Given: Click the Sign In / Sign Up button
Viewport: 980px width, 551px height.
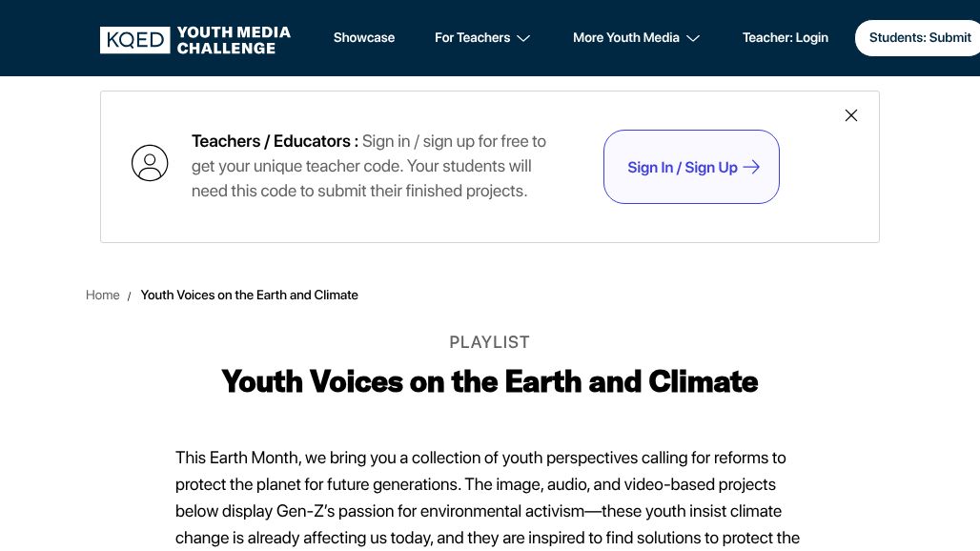Looking at the screenshot, I should [683, 167].
